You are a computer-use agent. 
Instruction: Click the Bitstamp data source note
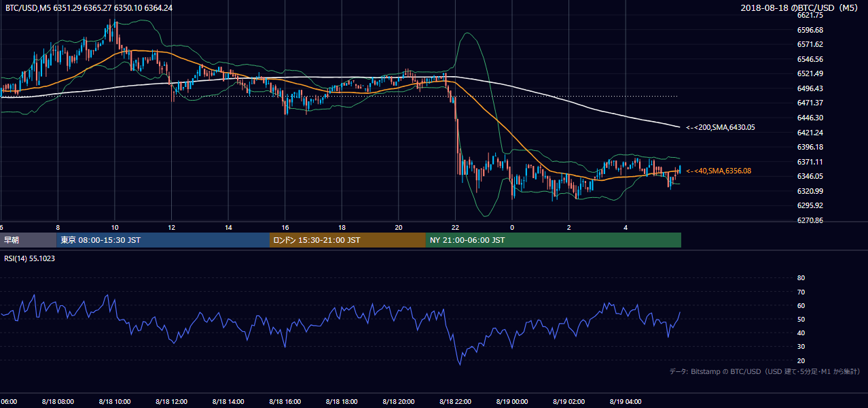click(765, 371)
